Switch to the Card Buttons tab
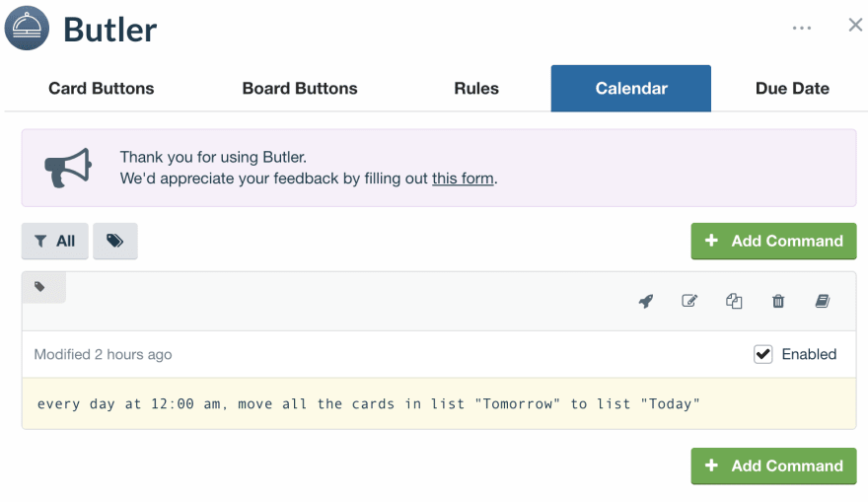The height and width of the screenshot is (502, 868). [x=102, y=89]
